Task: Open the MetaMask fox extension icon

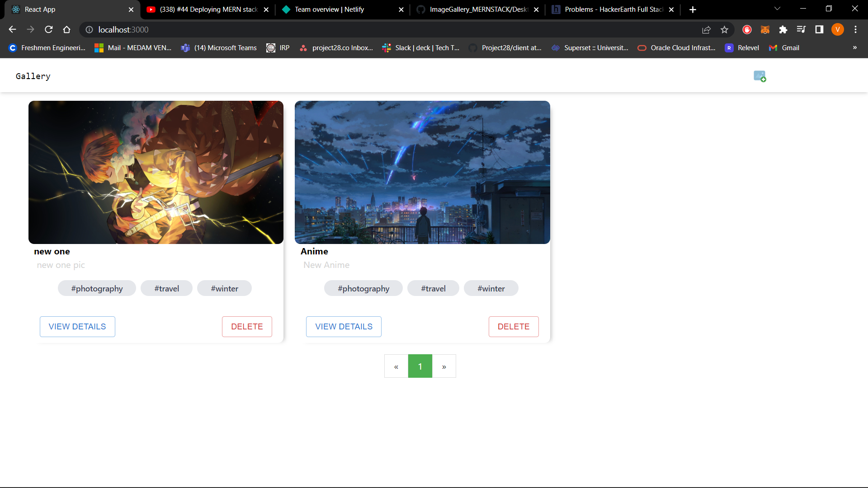Action: (x=765, y=29)
